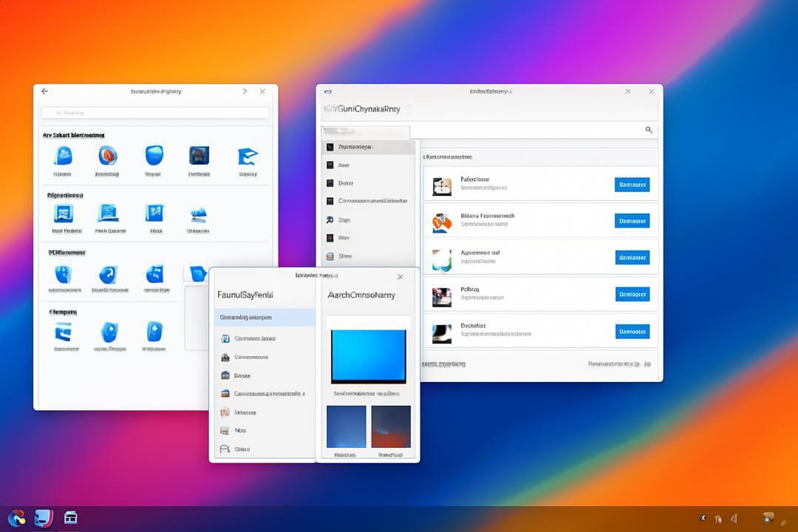This screenshot has height=532, width=798.
Task: Click the small pill icon in the store window's title bar corner
Action: coord(328,92)
